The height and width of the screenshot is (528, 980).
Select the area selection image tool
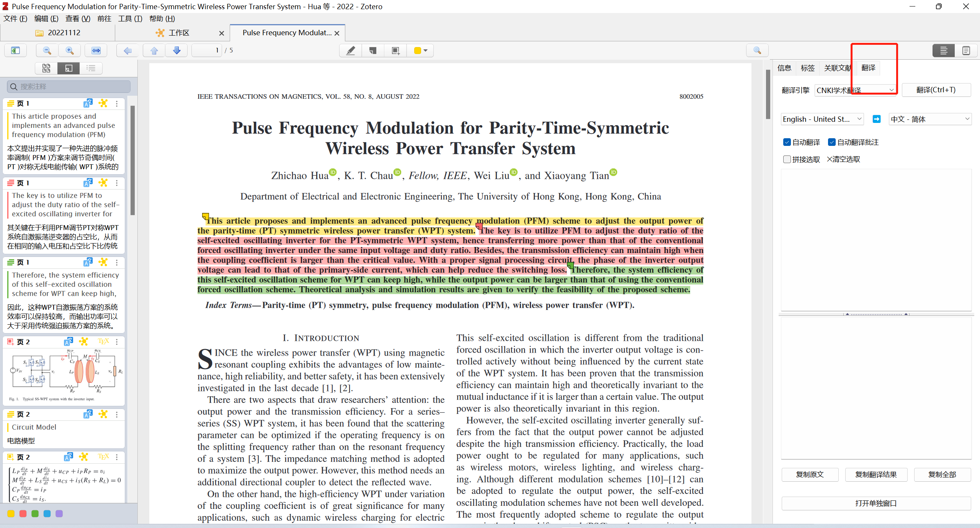[x=395, y=51]
